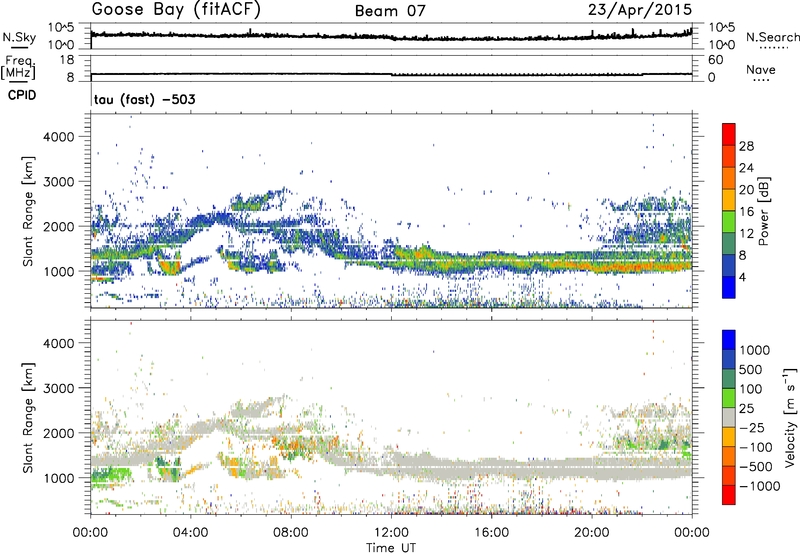Click the "-100" tick on Velocity color bar
This screenshot has height=554, width=800.
click(x=755, y=447)
